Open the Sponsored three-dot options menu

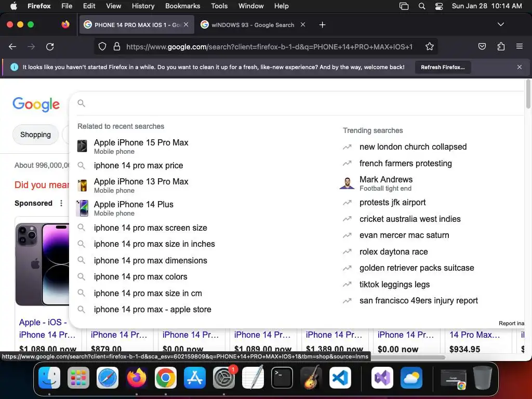[x=61, y=203]
